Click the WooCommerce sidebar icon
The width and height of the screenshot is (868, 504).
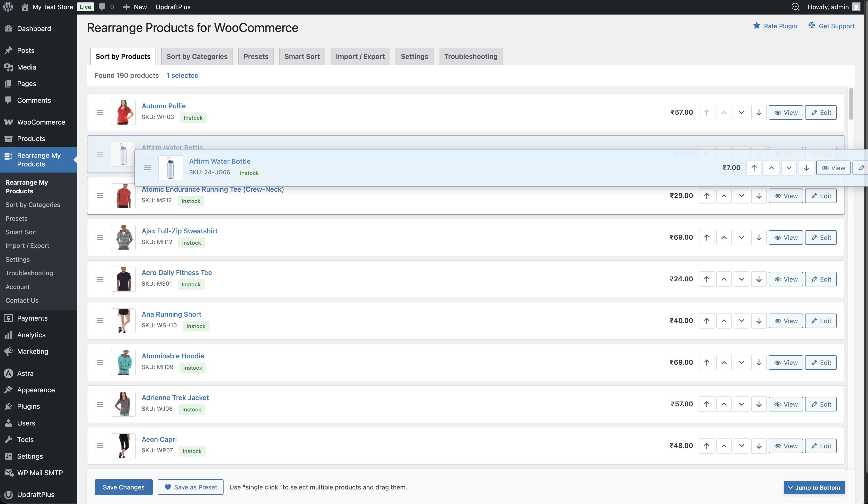(x=9, y=122)
